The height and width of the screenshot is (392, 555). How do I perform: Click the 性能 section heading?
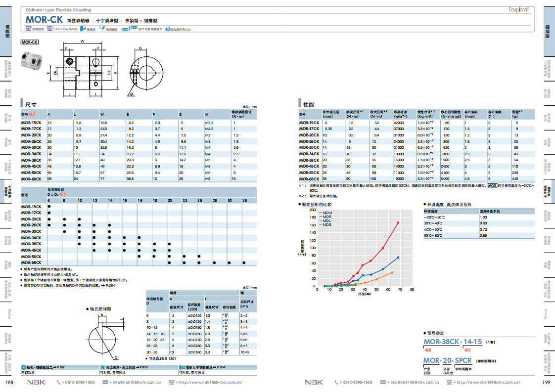tap(309, 105)
